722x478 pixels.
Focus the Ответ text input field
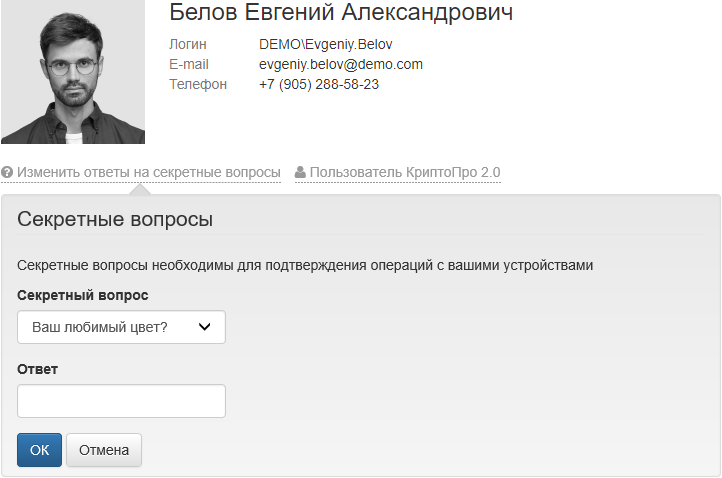pyautogui.click(x=121, y=401)
